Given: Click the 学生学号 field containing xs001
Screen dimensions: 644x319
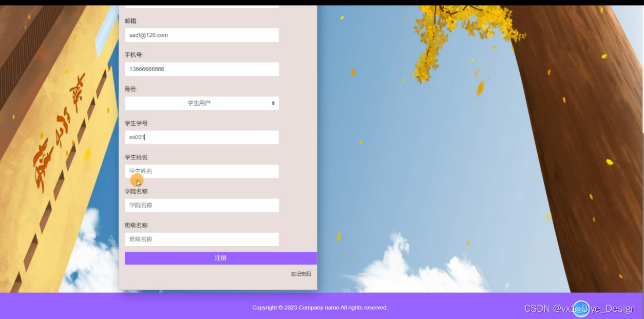Looking at the screenshot, I should pyautogui.click(x=202, y=137).
